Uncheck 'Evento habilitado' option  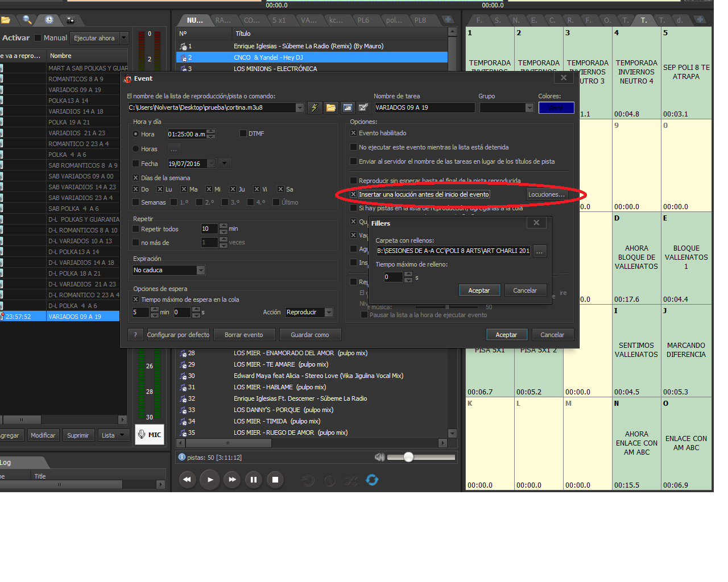[x=353, y=133]
